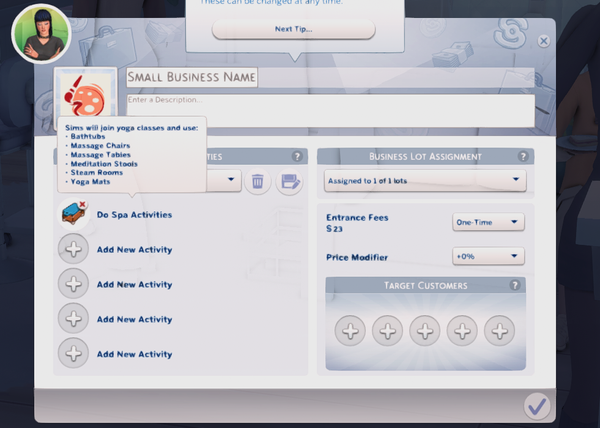Select the Do Spa Activities entry

point(134,215)
